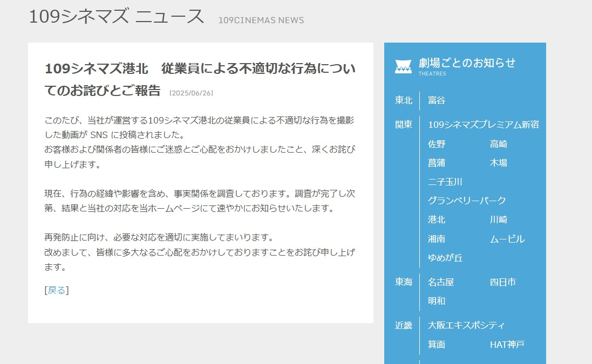
Task: Click the 109シネマズ ニュース page heading
Action: (116, 17)
